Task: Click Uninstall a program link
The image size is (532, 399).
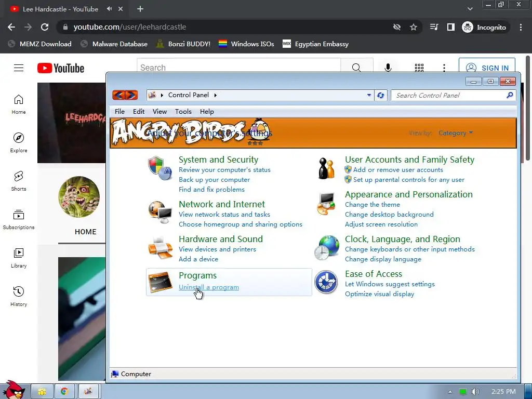Action: pos(209,287)
